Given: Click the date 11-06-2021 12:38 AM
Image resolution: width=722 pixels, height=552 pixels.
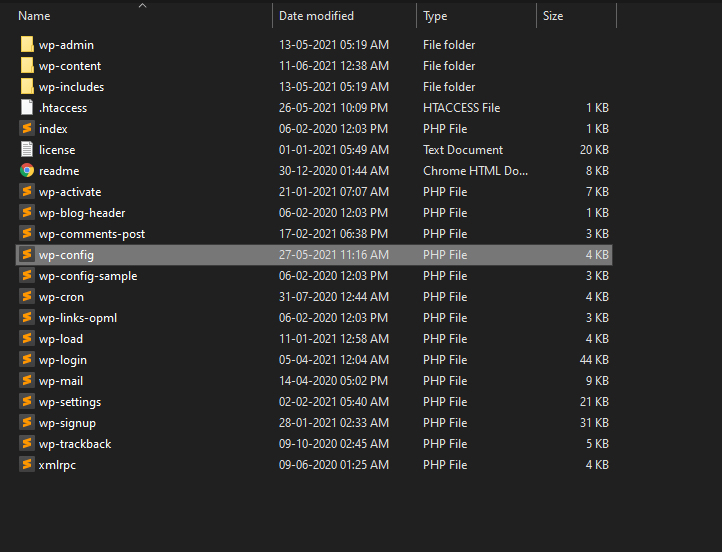Looking at the screenshot, I should tap(334, 66).
